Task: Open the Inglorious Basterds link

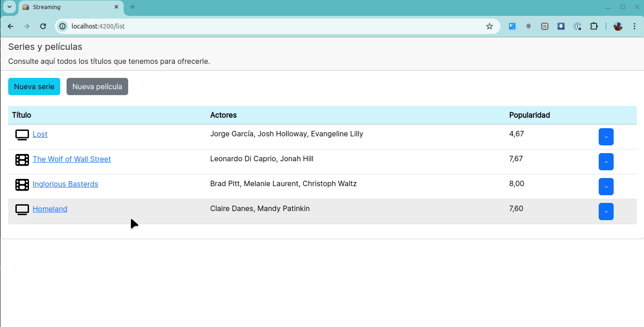Action: tap(65, 184)
